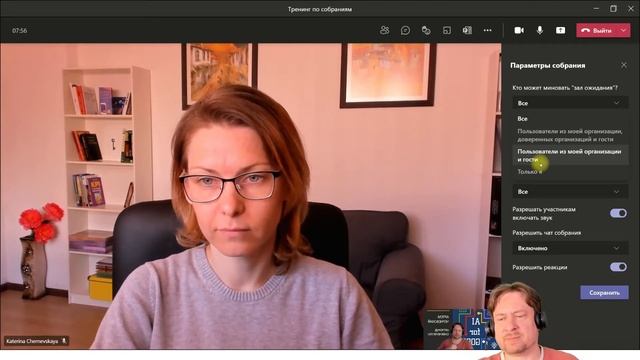This screenshot has height=360, width=640.
Task: Click the Сохранить button
Action: (604, 293)
